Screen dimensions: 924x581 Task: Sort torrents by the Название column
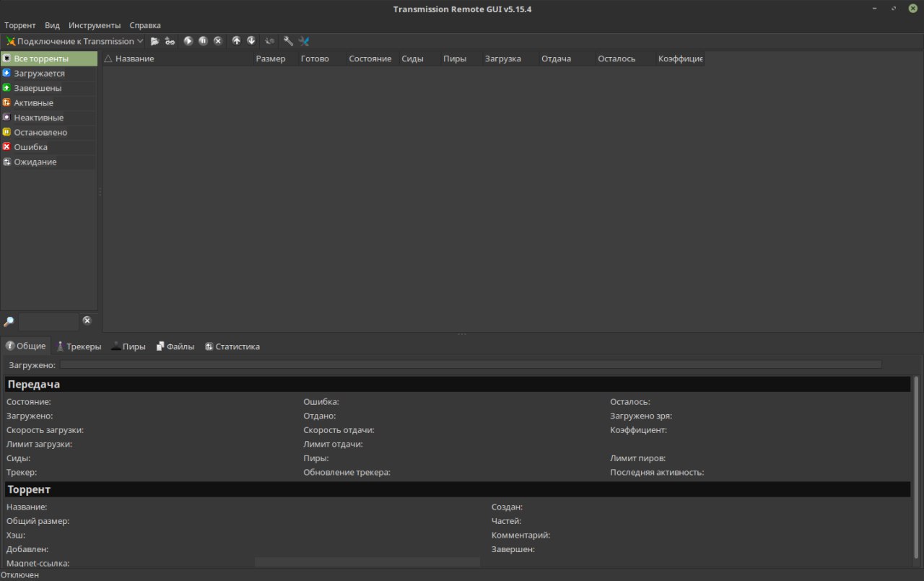point(134,58)
